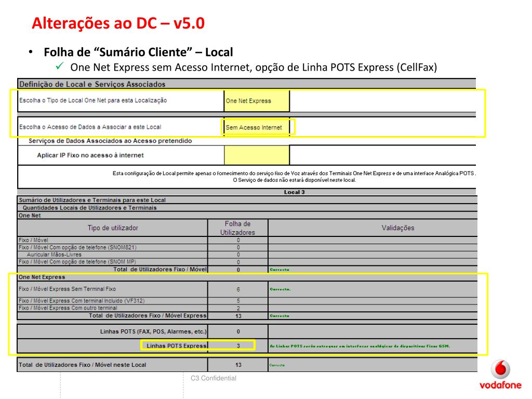The image size is (532, 399).
Task: Click the Vodafone logo
Action: [500, 375]
